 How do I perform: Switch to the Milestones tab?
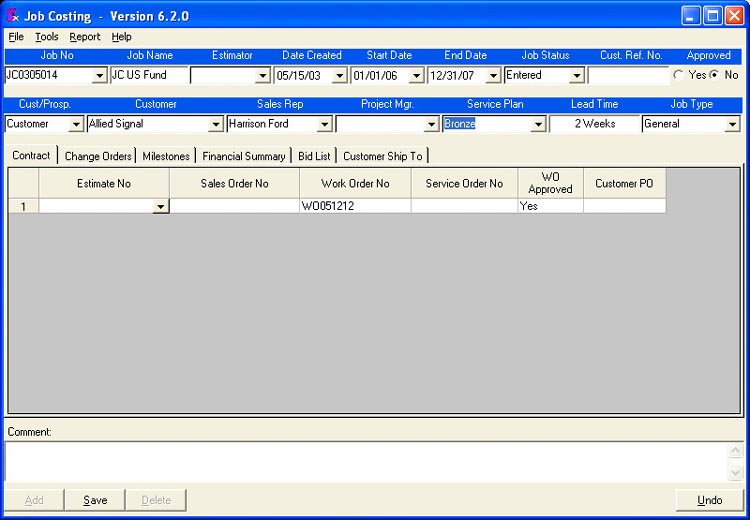(x=166, y=156)
